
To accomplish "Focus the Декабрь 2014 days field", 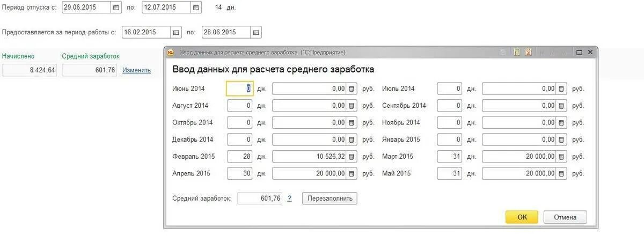I will coord(239,139).
